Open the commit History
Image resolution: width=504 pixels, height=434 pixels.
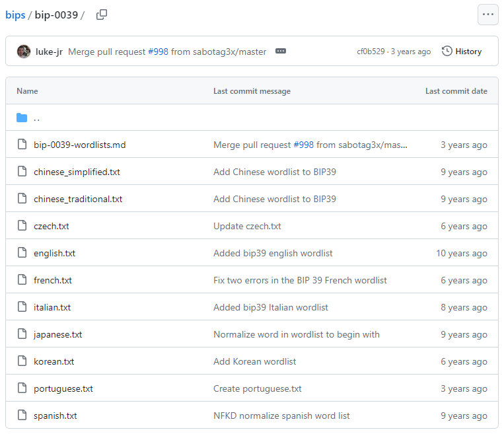[x=462, y=52]
